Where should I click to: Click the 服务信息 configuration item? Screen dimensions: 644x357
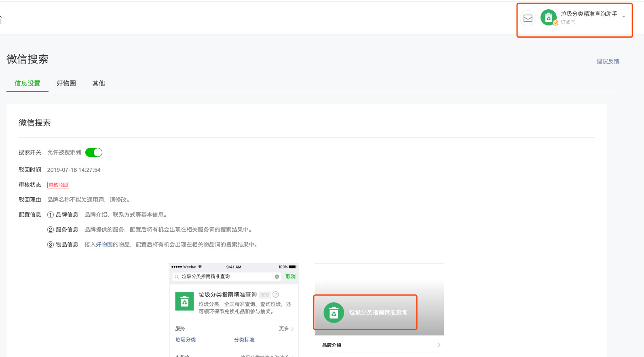(x=67, y=230)
